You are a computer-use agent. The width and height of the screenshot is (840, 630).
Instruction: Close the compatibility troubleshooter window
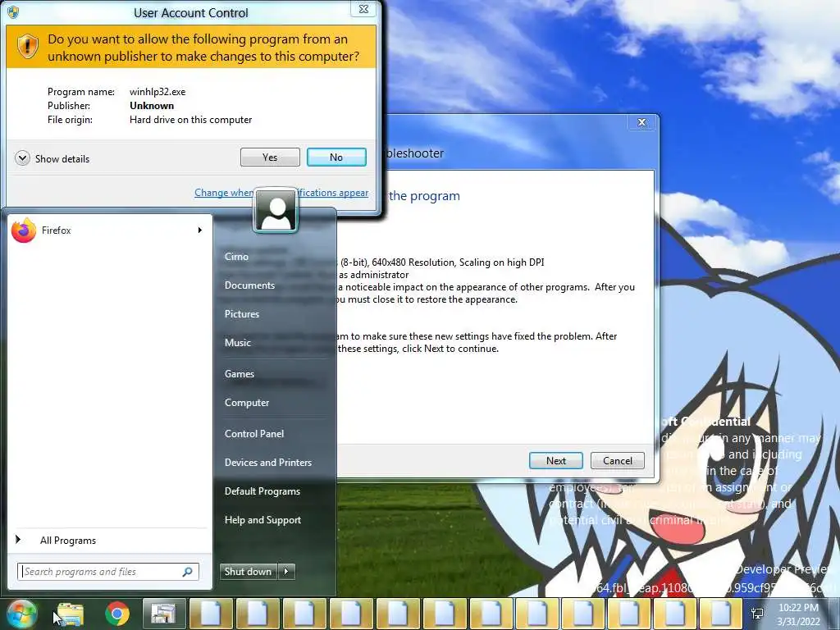[x=641, y=122]
